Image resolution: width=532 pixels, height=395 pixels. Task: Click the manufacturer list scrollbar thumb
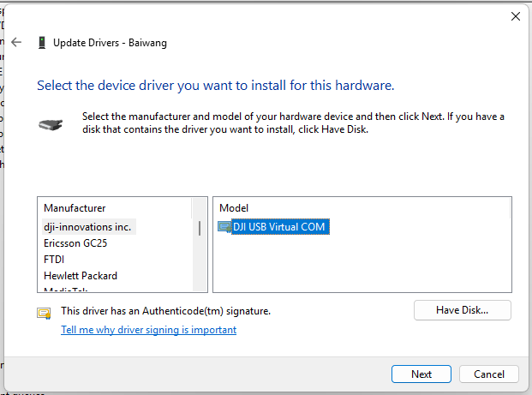pos(200,228)
